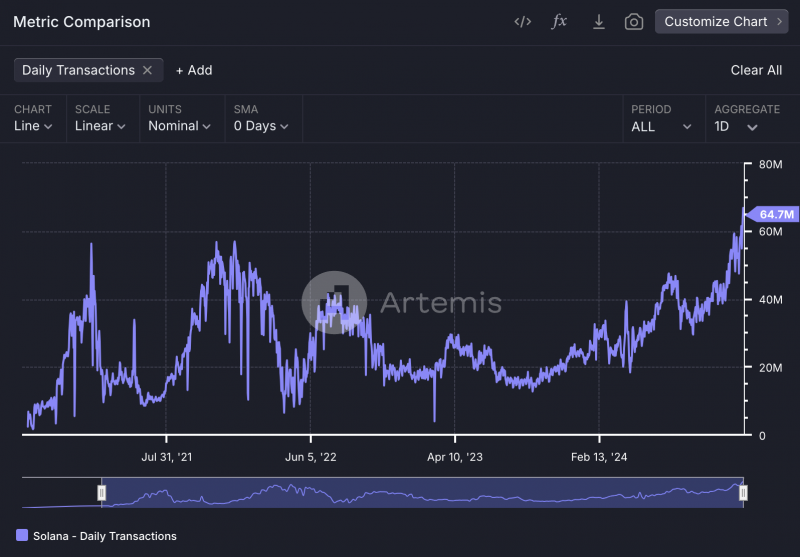Open the Chart type Line dropdown
The image size is (800, 557).
click(x=33, y=126)
